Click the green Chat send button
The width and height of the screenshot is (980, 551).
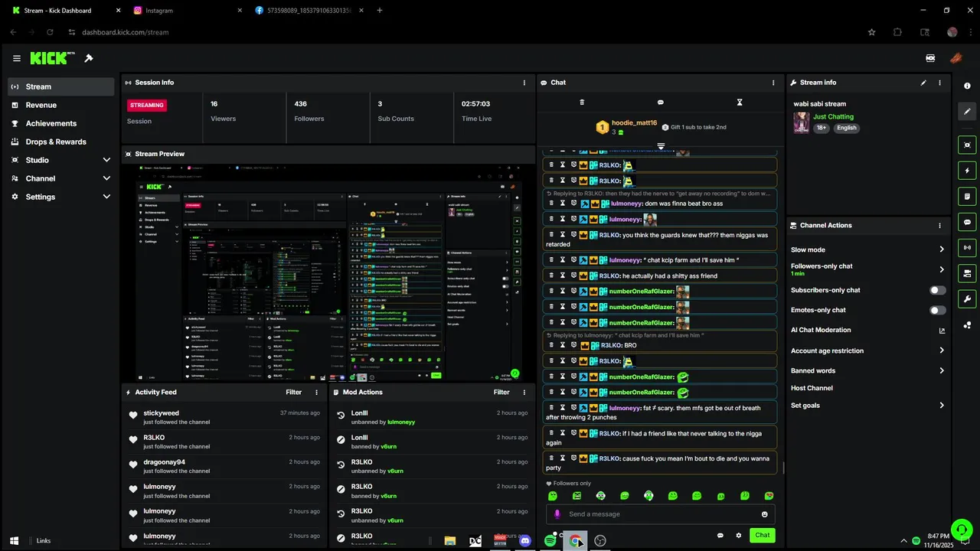tap(763, 536)
